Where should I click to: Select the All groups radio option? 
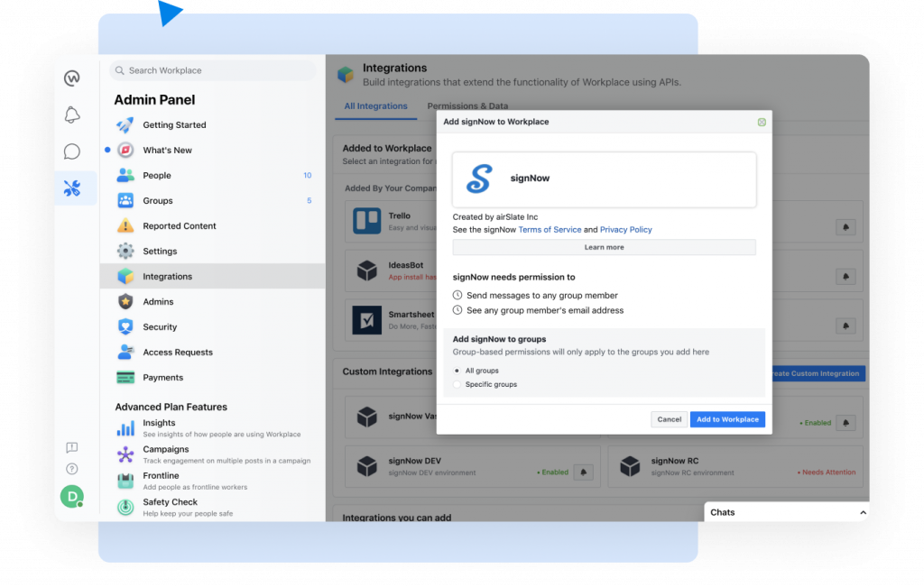pos(457,371)
